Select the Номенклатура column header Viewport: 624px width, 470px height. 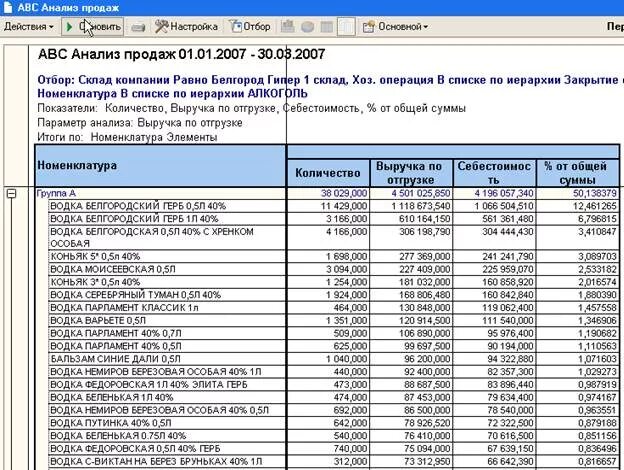160,166
